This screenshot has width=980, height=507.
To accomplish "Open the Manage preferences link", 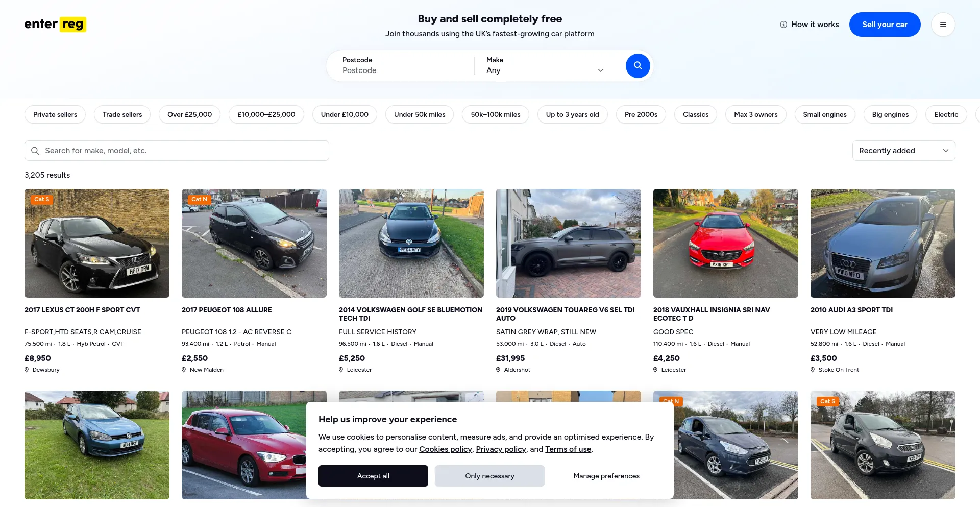I will 606,476.
